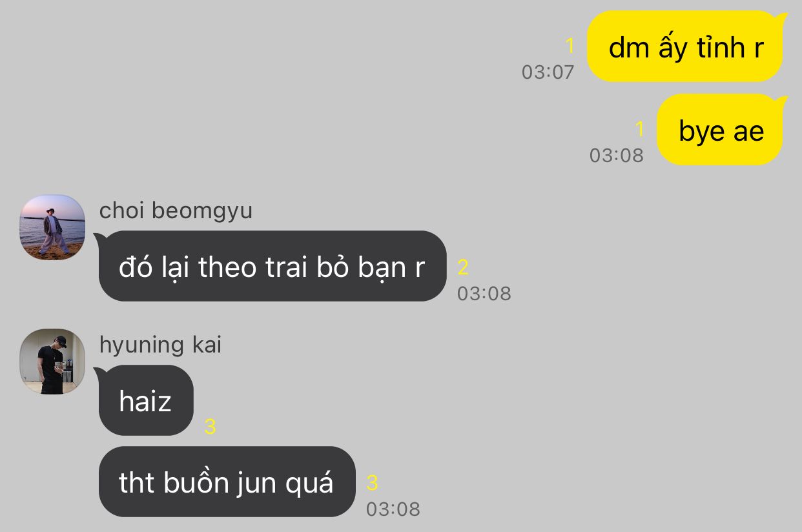This screenshot has height=532, width=802.
Task: Select the 'dm ấy tỉnh r' message bubble
Action: point(684,46)
